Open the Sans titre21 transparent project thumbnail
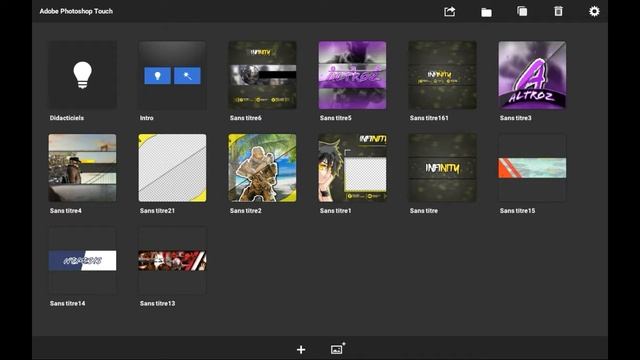 [x=172, y=168]
